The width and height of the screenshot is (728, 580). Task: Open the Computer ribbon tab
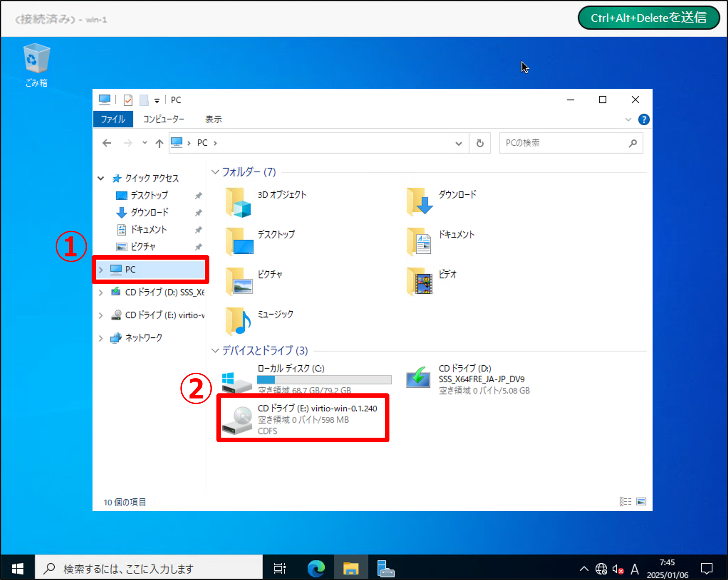(x=163, y=119)
